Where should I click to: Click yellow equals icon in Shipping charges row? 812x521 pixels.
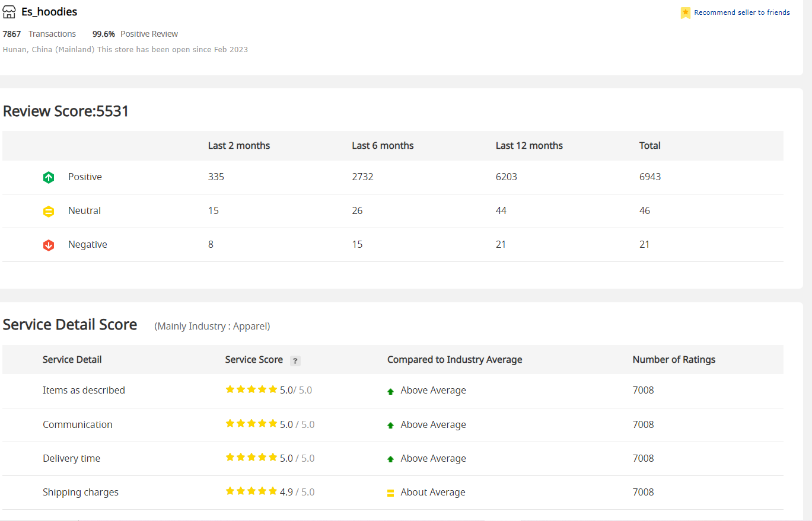pyautogui.click(x=390, y=493)
